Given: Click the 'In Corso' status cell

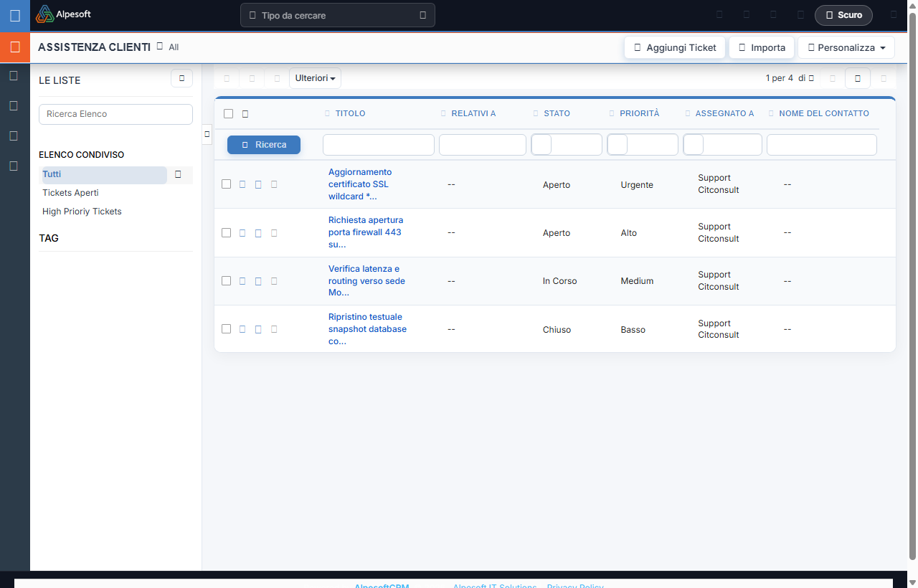Looking at the screenshot, I should coord(559,281).
